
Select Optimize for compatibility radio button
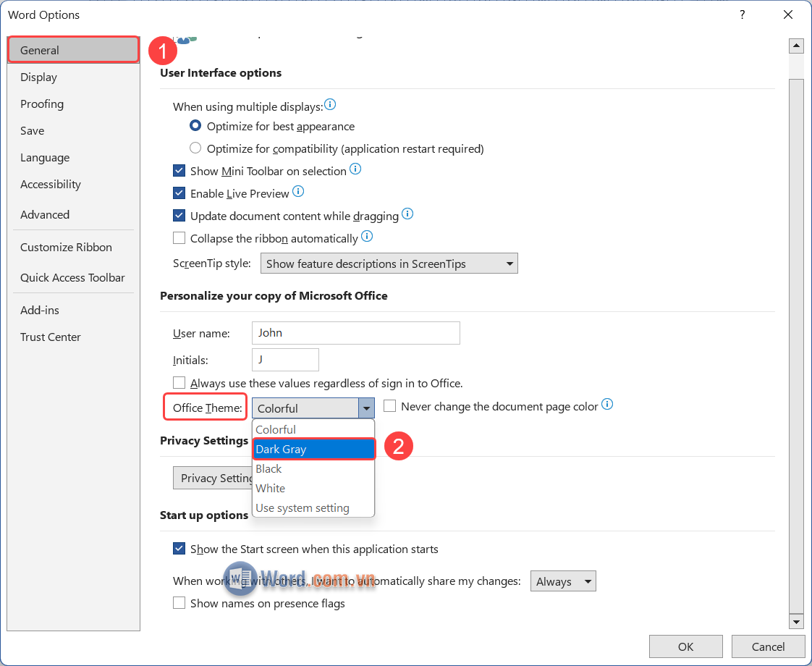195,148
